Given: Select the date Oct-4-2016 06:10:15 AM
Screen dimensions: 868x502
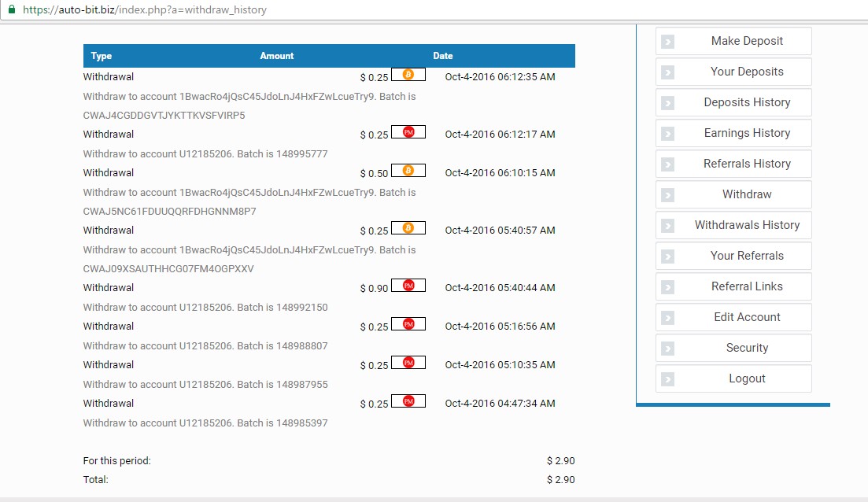Looking at the screenshot, I should coord(500,172).
